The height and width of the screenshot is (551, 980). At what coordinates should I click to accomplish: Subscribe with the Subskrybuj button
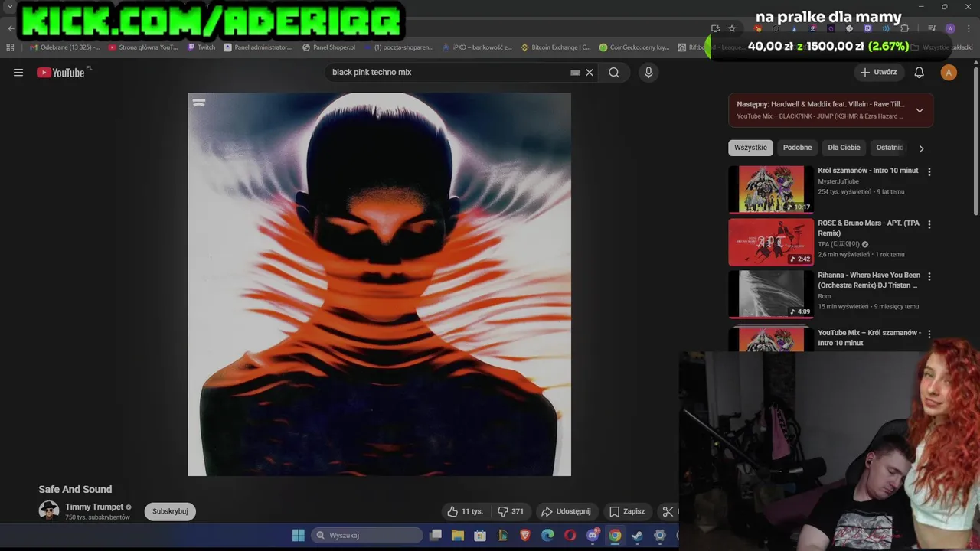click(170, 511)
